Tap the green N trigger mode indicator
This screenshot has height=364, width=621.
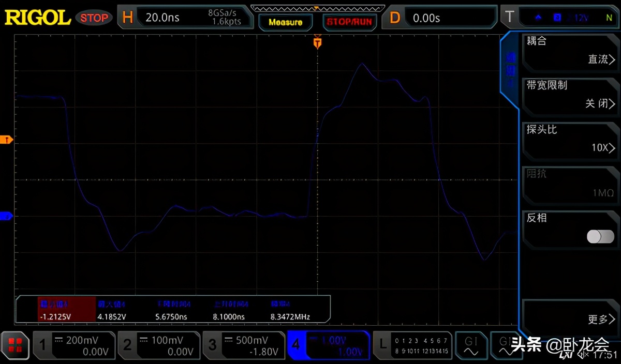609,18
